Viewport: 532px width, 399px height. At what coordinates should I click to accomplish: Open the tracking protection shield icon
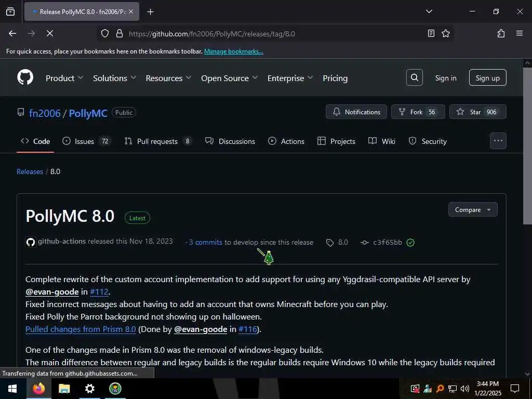[105, 33]
